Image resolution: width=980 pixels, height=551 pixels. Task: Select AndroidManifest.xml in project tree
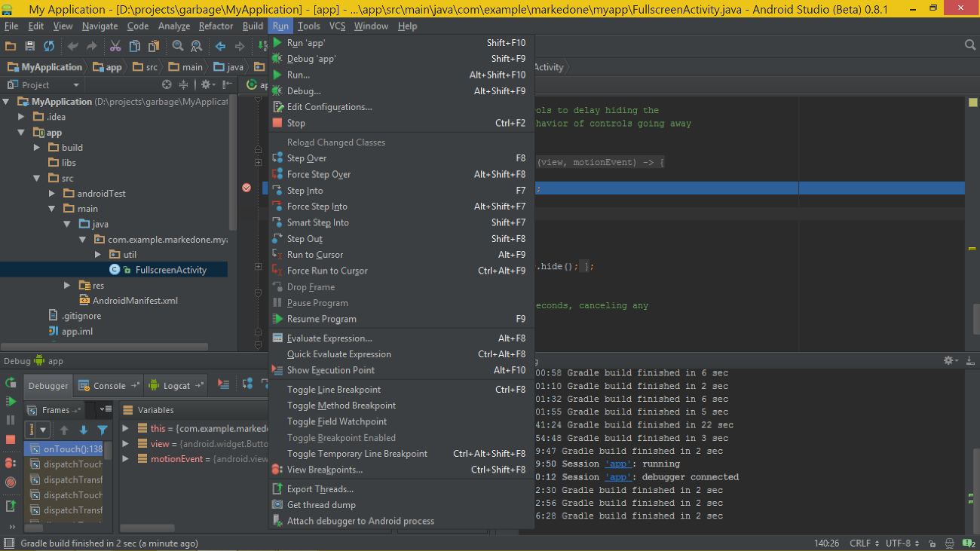click(134, 301)
